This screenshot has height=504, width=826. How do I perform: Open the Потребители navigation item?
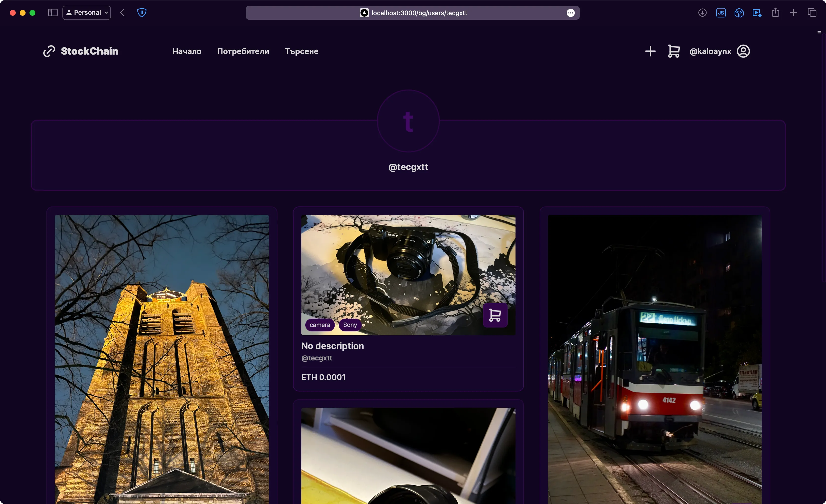pyautogui.click(x=243, y=51)
